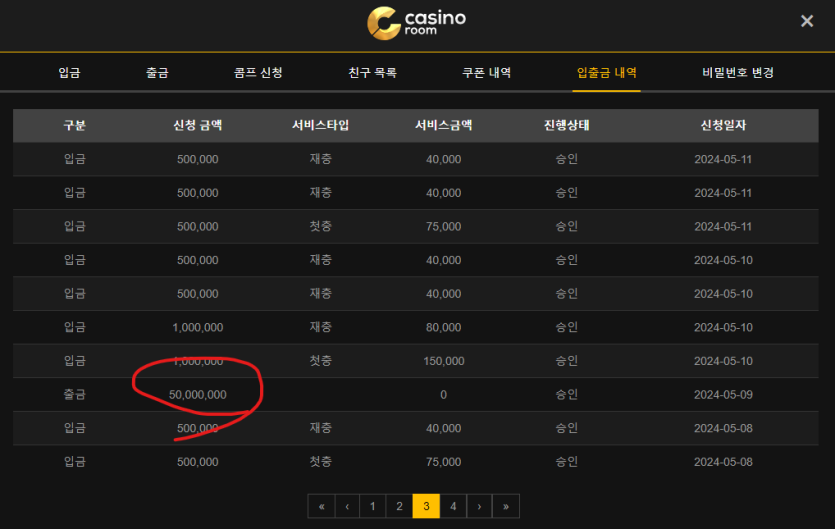The image size is (835, 529).
Task: Click the 신청일자 column header
Action: pyautogui.click(x=723, y=126)
